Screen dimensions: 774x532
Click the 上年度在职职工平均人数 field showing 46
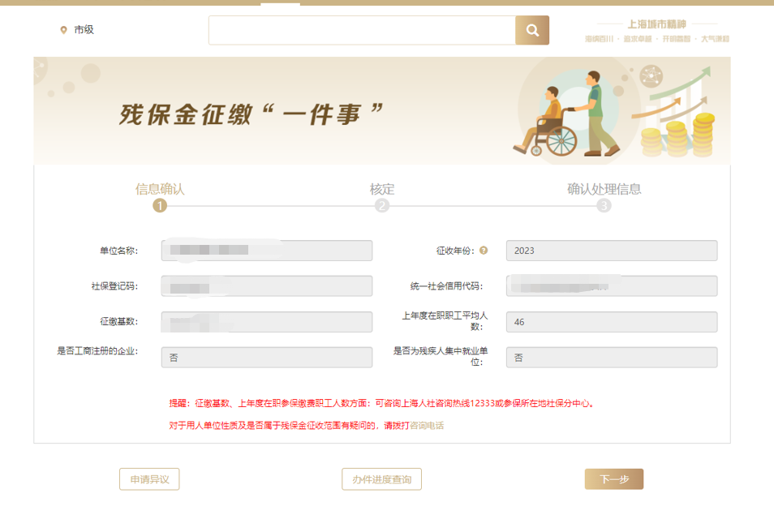(x=611, y=322)
